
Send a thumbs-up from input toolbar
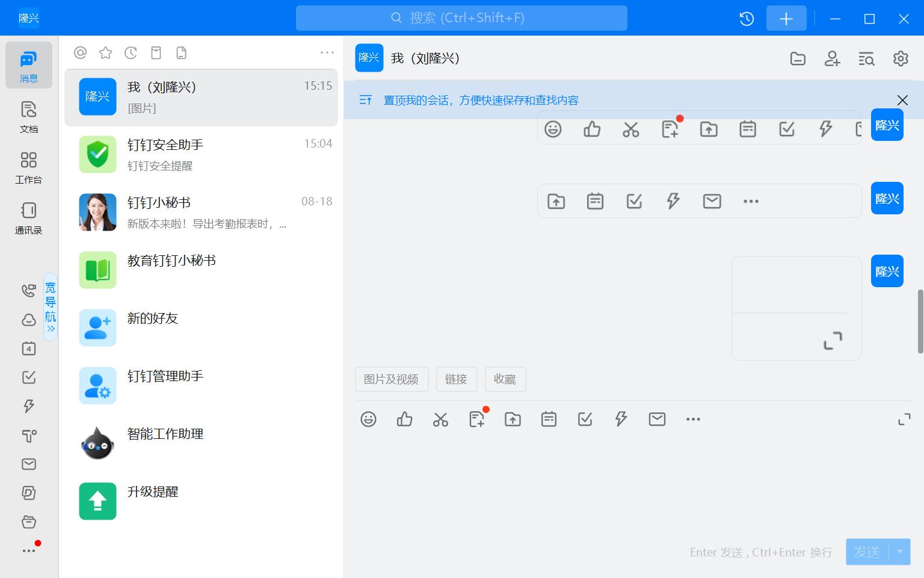pyautogui.click(x=404, y=419)
